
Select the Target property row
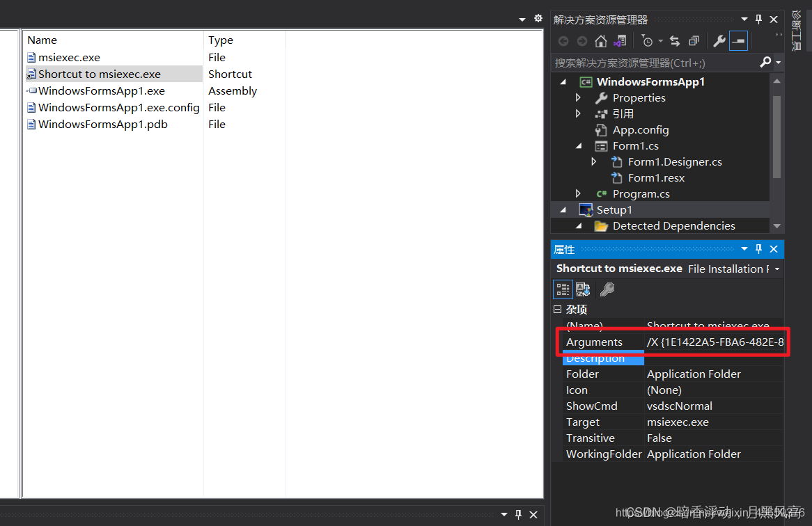click(673, 422)
